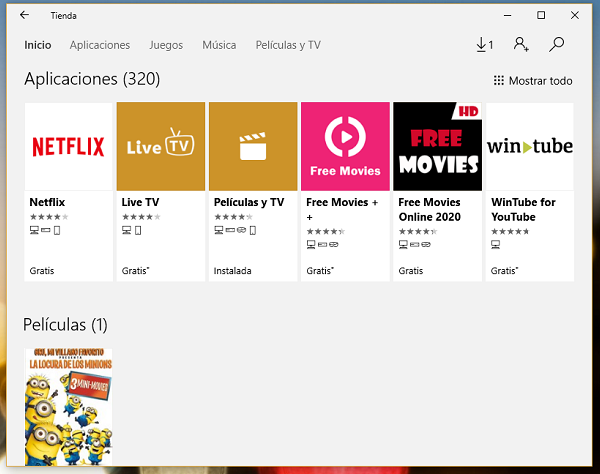Screen dimensions: 600x474
Task: Click Gratis label on Free Movies Online 2020
Action: [411, 271]
